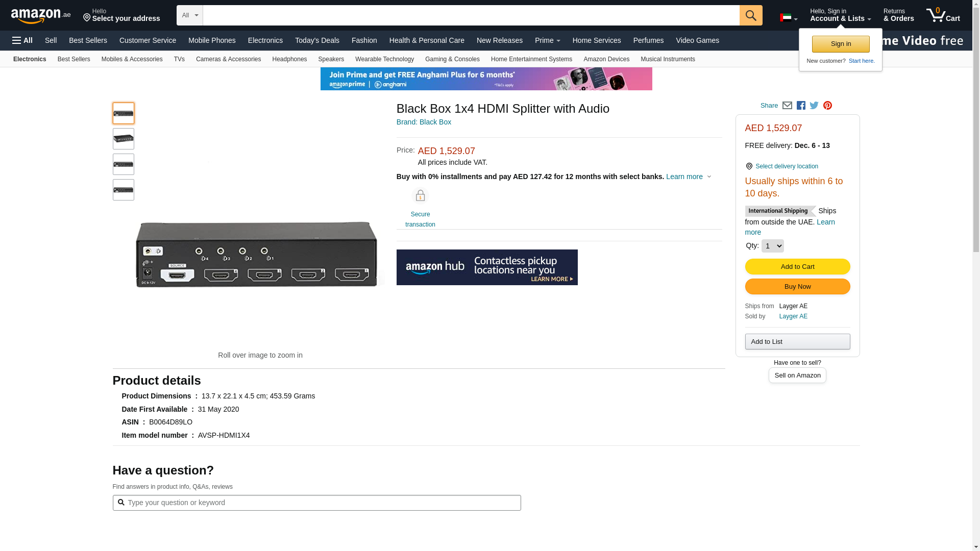
Task: Open the search category All dropdown
Action: click(x=189, y=15)
